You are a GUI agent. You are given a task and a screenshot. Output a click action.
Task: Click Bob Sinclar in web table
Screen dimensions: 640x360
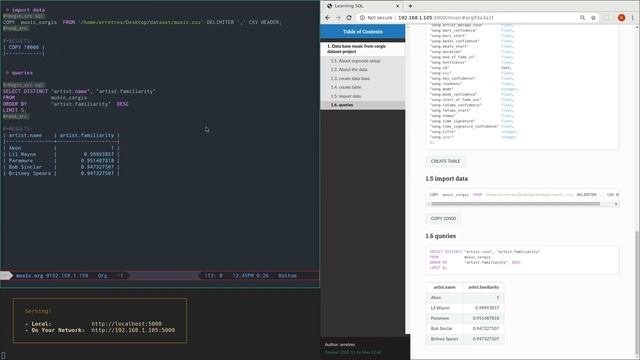tap(444, 329)
